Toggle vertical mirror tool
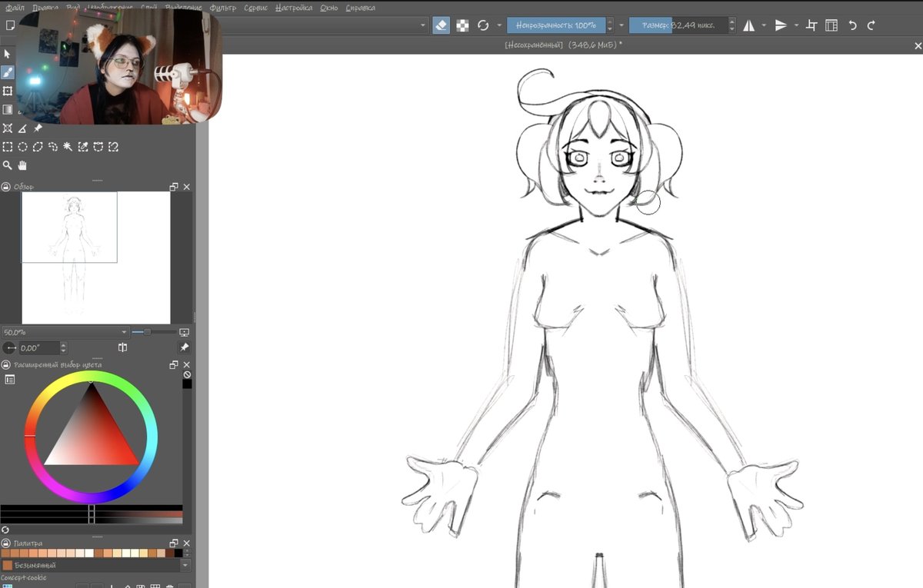923x588 pixels. coord(781,25)
